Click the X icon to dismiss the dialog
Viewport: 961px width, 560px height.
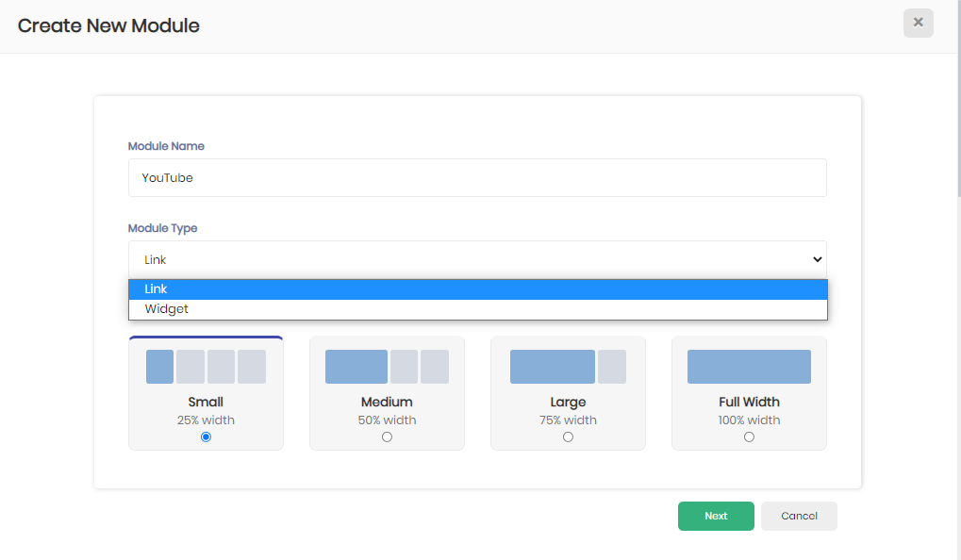coord(918,23)
